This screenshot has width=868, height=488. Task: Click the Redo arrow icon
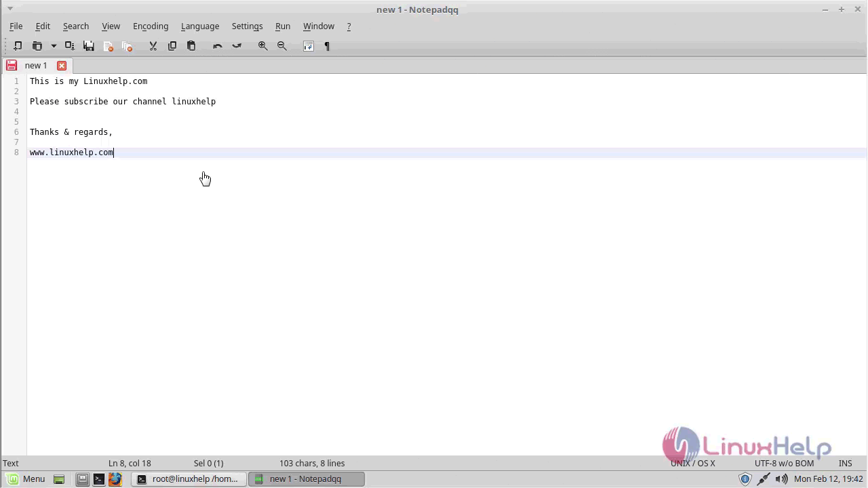[x=237, y=46]
